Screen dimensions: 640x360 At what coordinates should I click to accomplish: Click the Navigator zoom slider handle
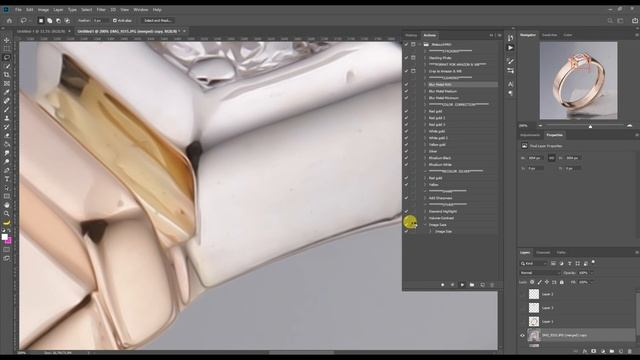click(590, 126)
